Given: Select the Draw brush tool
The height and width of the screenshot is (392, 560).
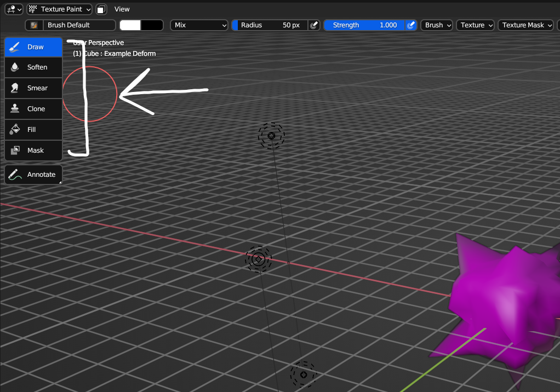Looking at the screenshot, I should tap(33, 47).
